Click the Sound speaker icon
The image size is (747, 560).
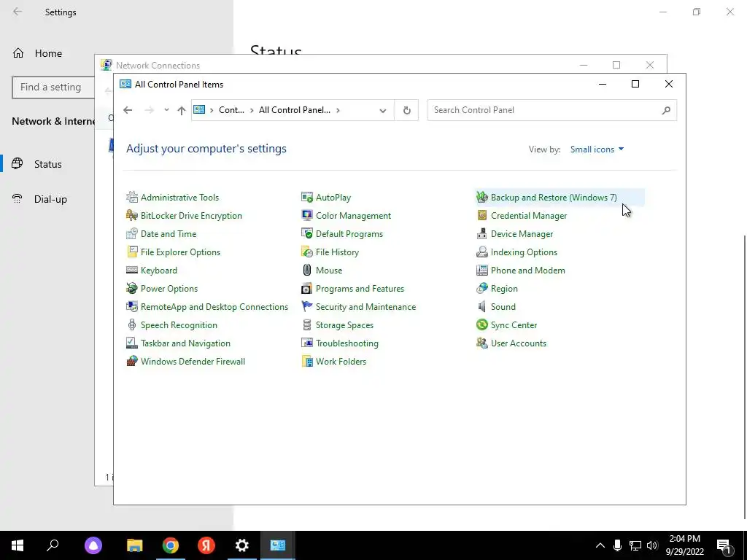click(482, 307)
